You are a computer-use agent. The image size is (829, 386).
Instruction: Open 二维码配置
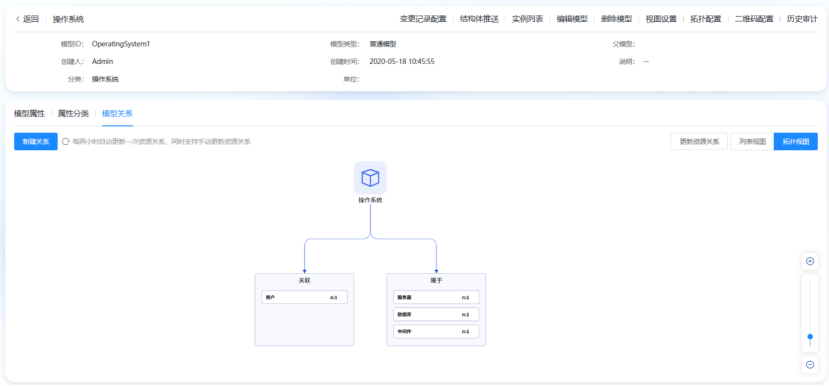pos(753,19)
